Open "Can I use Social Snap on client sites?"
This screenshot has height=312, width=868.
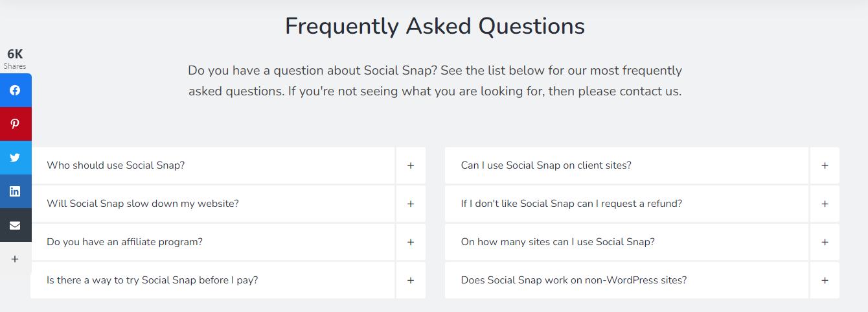(546, 165)
